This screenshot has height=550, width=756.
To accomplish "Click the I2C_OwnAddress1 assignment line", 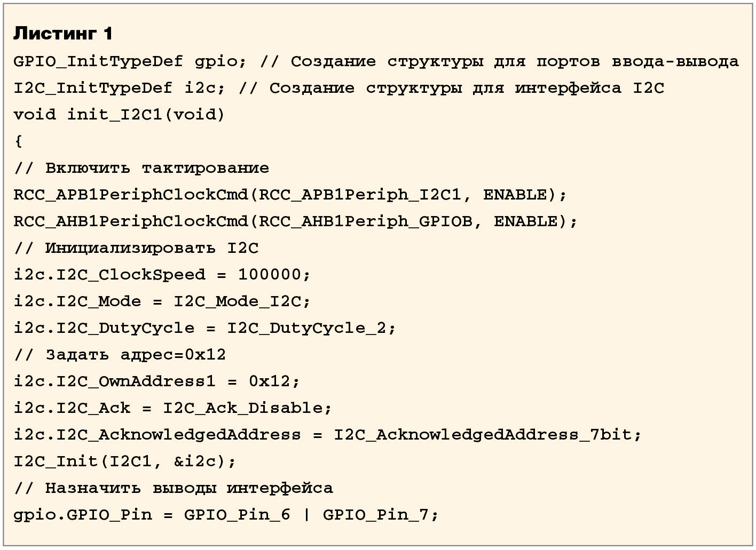I will [156, 381].
